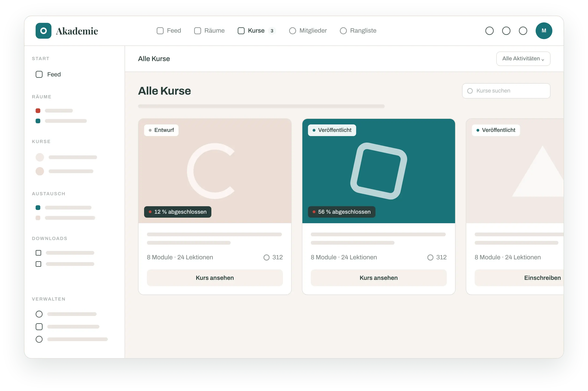Open the teal item under Austausch
This screenshot has height=391, width=588.
point(63,207)
